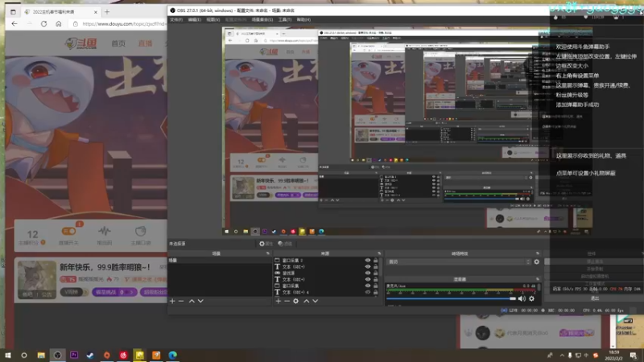Click the 直播 link on the Douyu page

145,43
